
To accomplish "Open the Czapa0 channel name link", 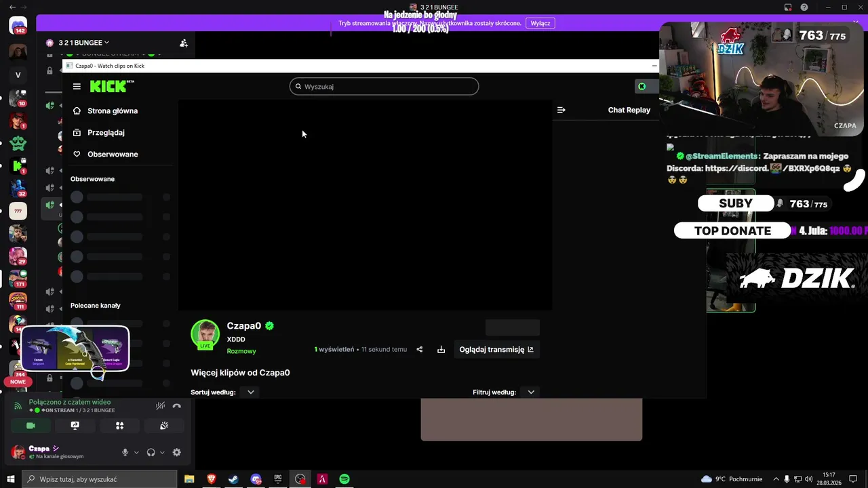I will 243,326.
